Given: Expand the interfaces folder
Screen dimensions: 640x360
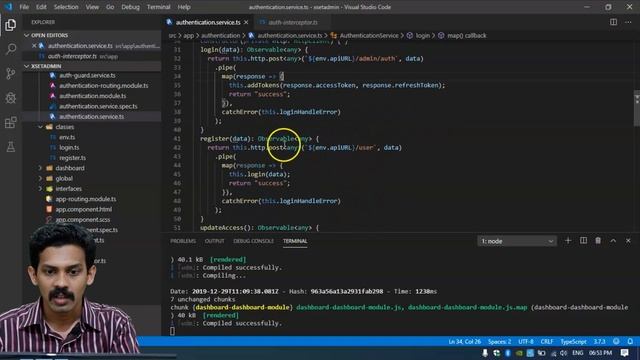Looking at the screenshot, I should pos(40,189).
